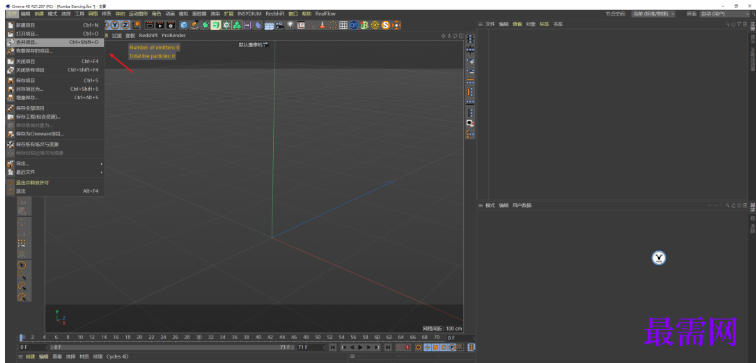Open the viewport ProRender menu
The image size is (756, 363).
[174, 35]
